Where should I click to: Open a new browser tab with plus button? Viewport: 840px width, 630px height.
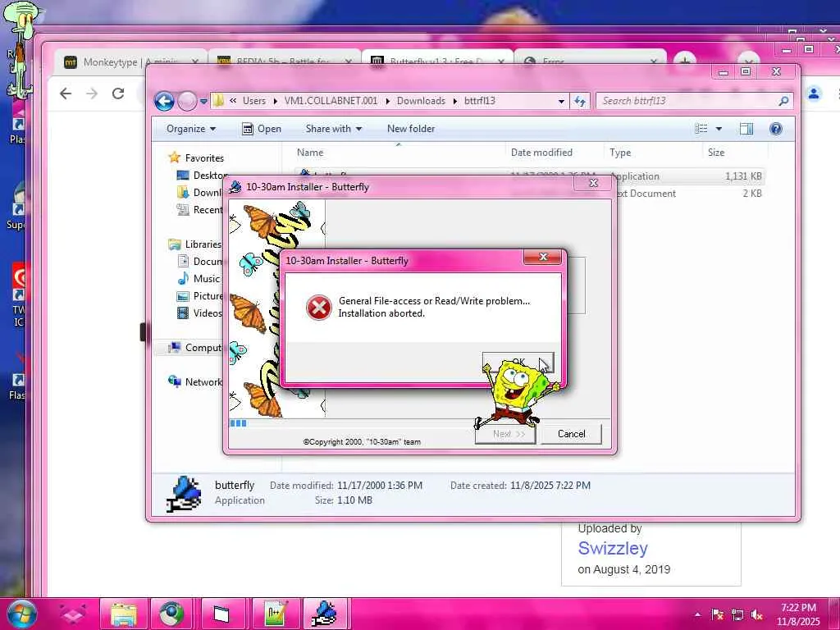(x=685, y=61)
